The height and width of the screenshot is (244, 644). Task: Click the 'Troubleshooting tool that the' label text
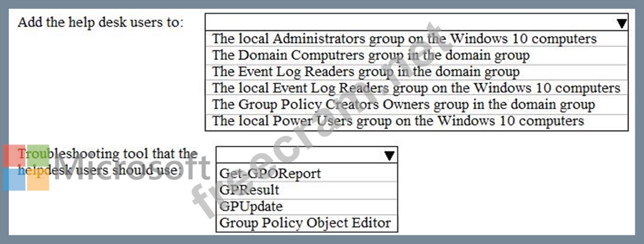tap(108, 154)
